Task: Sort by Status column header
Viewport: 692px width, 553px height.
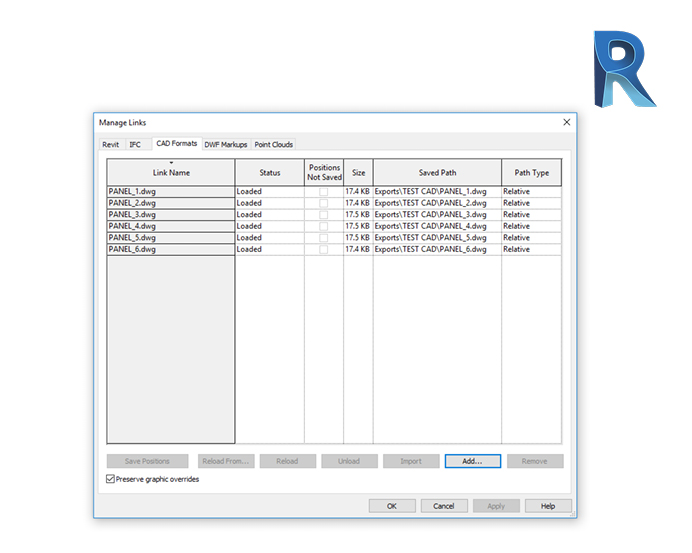Action: pos(270,173)
